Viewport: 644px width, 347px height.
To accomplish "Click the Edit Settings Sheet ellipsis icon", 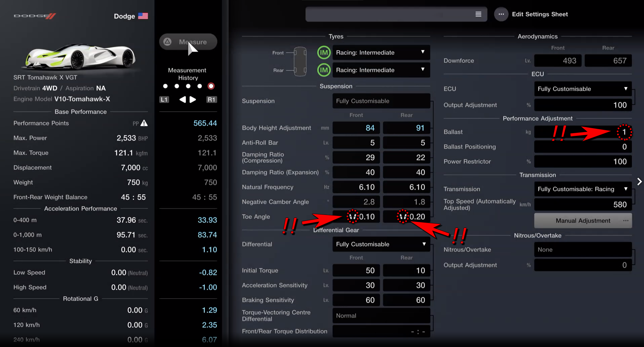I will pos(501,14).
